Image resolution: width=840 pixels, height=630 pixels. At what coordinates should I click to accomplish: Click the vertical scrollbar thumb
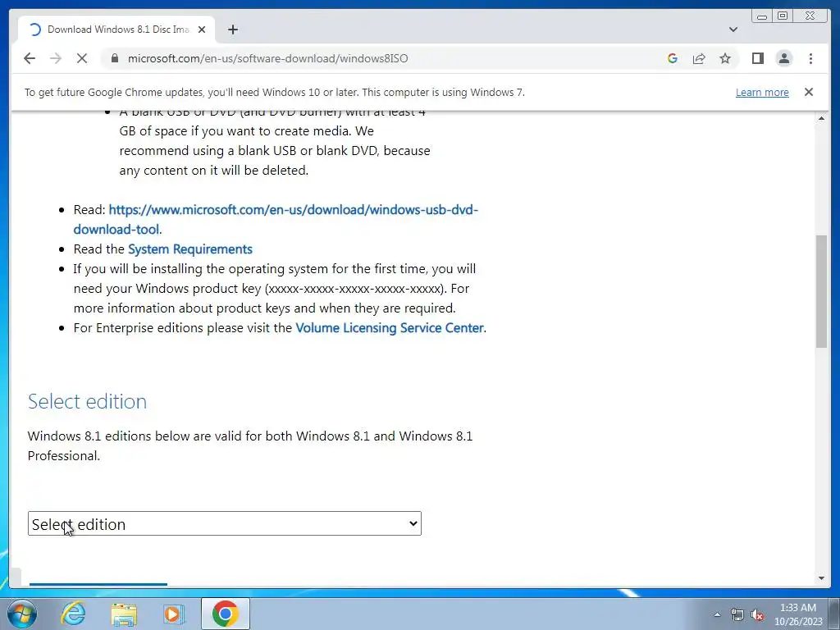point(821,291)
